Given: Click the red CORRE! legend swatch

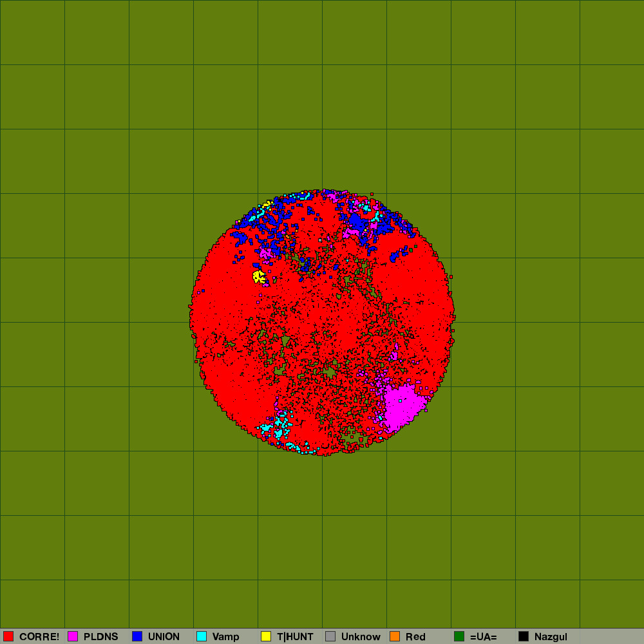Looking at the screenshot, I should (x=8, y=636).
